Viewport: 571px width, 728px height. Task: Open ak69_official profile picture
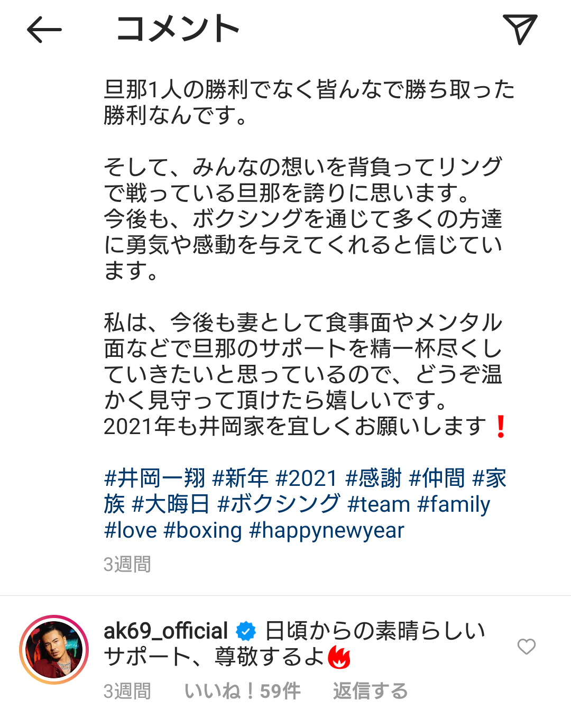(x=54, y=650)
